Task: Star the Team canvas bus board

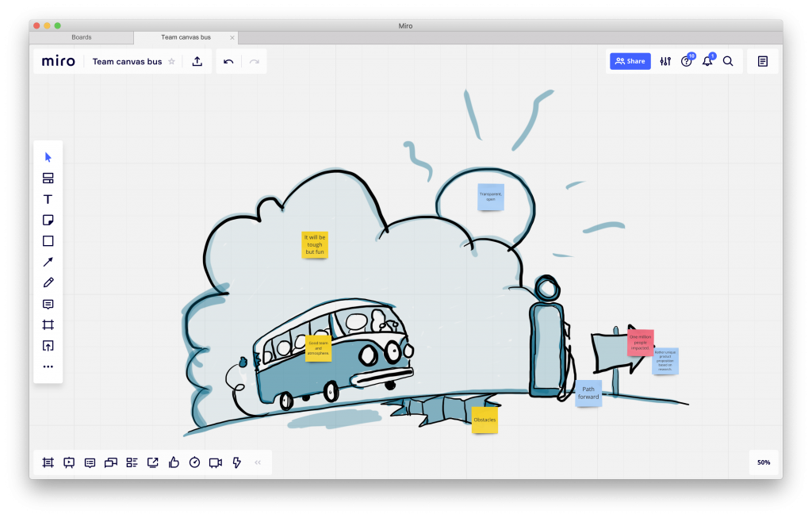Action: (171, 62)
